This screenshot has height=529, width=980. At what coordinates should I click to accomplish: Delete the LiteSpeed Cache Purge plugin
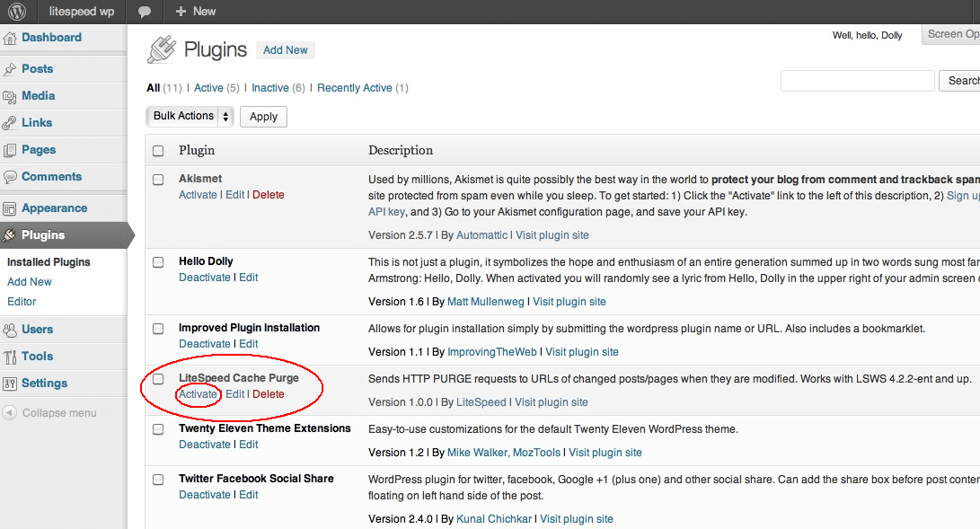268,394
